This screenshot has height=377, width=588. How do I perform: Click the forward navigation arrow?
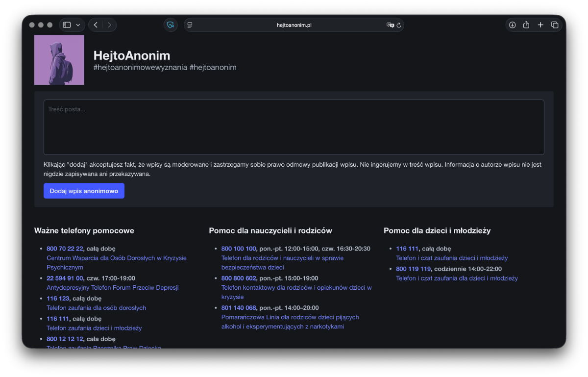pyautogui.click(x=109, y=25)
